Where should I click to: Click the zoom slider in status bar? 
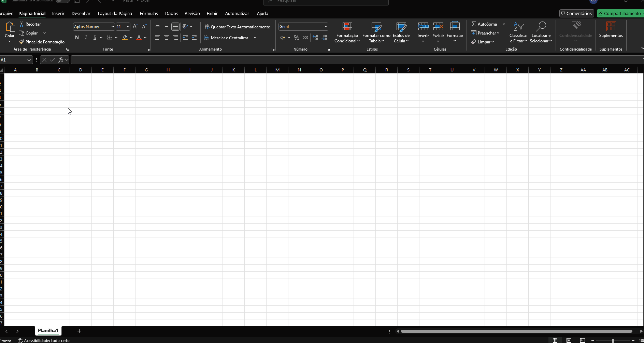pyautogui.click(x=613, y=341)
